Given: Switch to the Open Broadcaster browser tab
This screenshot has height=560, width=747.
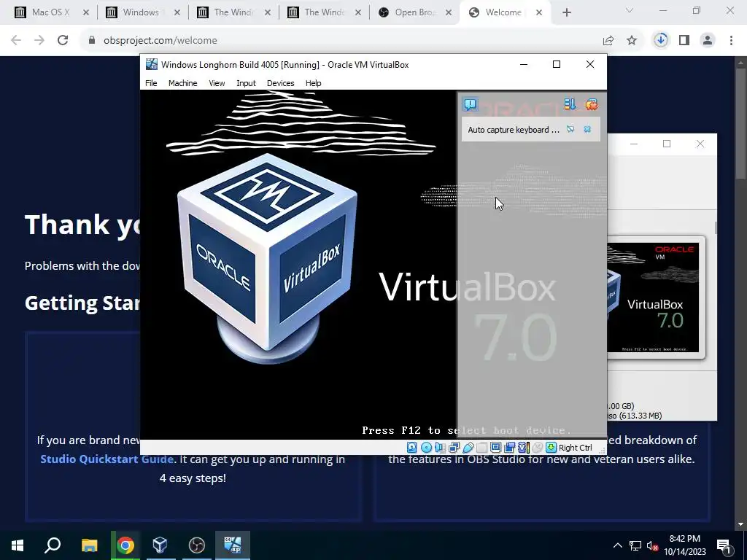Looking at the screenshot, I should [x=414, y=12].
